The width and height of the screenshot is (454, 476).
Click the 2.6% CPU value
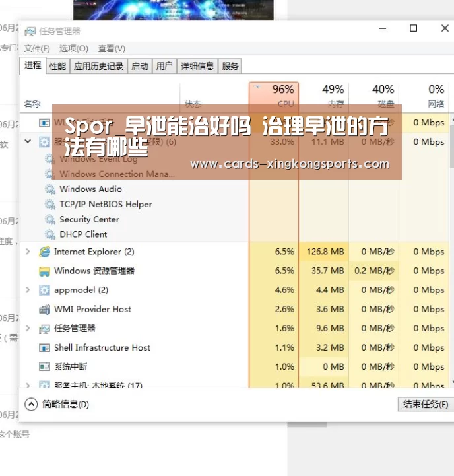click(x=284, y=309)
